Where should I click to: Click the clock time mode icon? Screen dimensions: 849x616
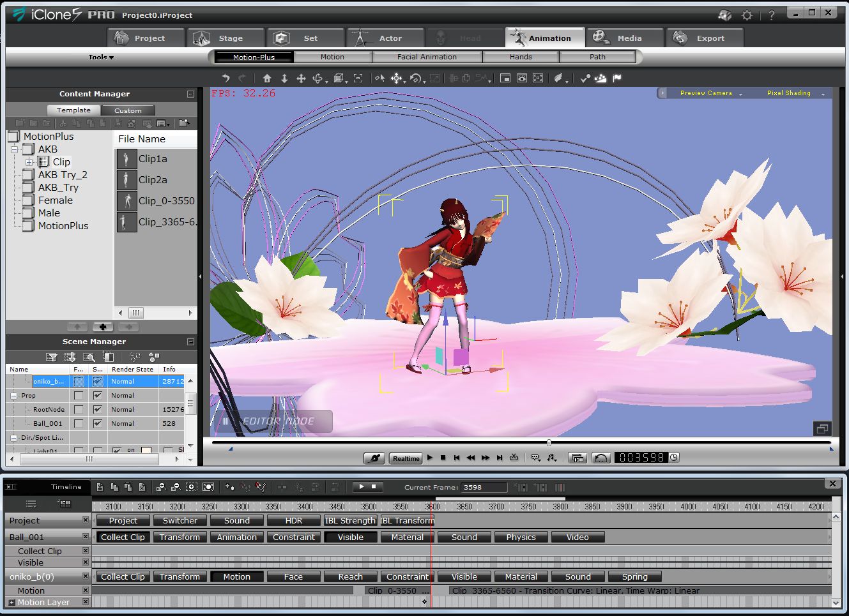point(674,457)
